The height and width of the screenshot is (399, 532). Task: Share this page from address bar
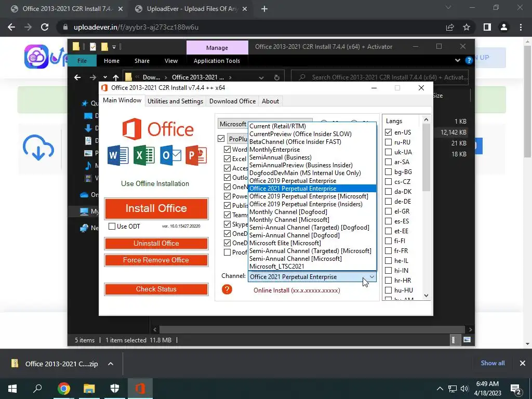click(x=450, y=27)
